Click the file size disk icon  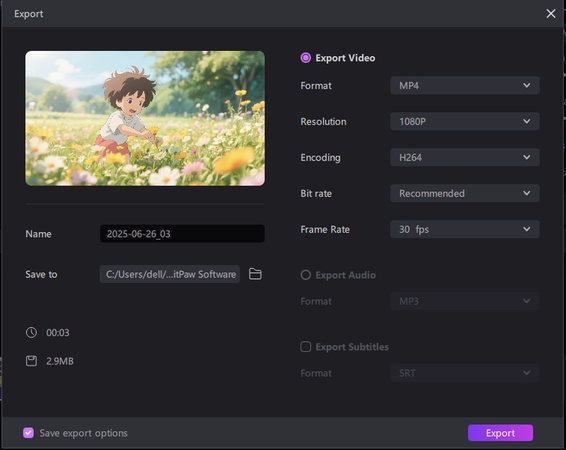click(31, 361)
